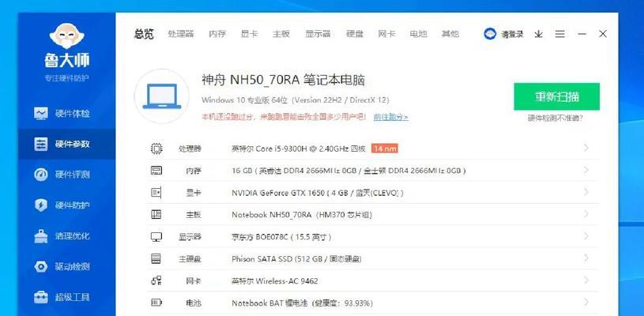This screenshot has width=644, height=316.
Task: Switch to the 处理器 tab
Action: [181, 34]
